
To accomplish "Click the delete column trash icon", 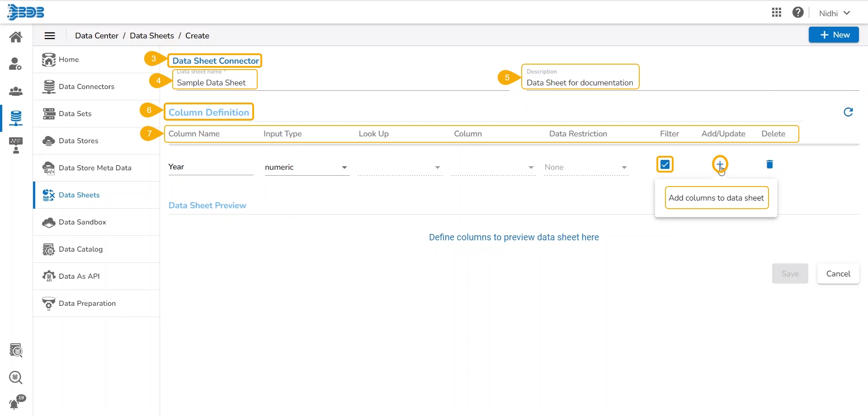I will tap(769, 164).
